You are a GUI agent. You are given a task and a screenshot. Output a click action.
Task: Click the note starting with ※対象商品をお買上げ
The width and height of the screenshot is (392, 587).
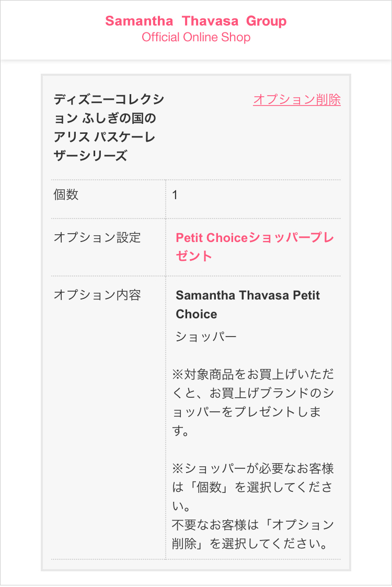[x=253, y=402]
